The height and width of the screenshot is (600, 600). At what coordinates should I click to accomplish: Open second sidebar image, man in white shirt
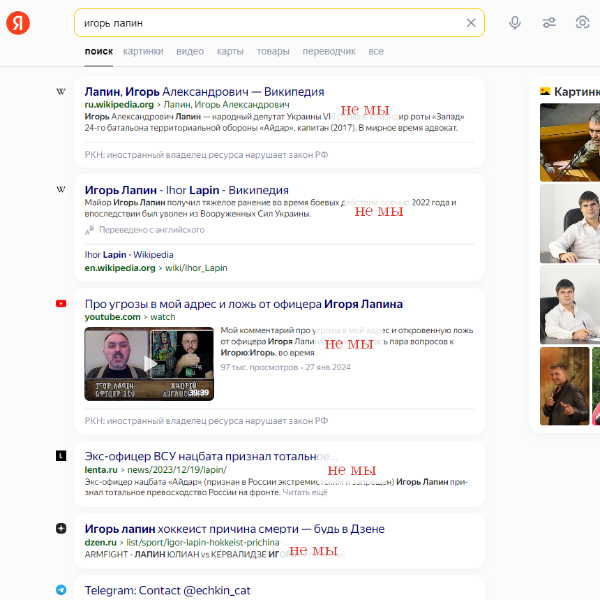coord(570,224)
